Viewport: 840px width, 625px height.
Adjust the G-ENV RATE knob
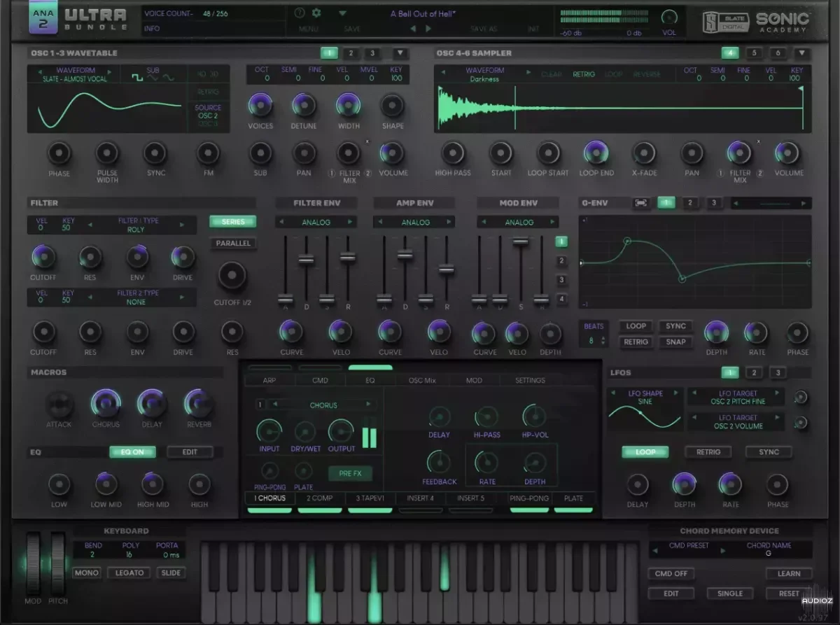[756, 332]
